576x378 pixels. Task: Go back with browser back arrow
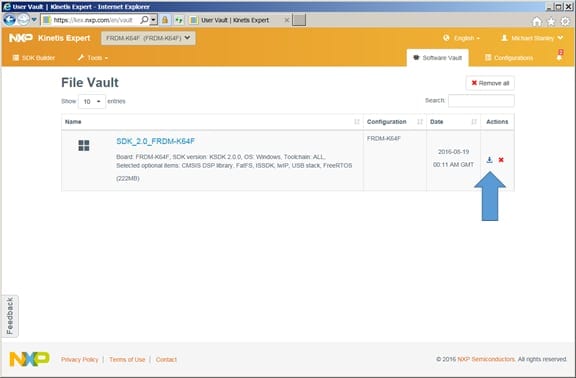click(x=10, y=20)
